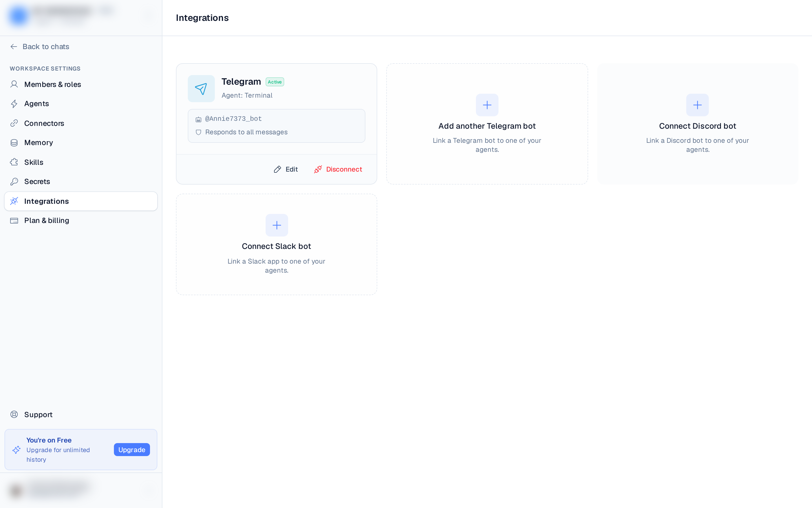Click the Integrations page heading

pos(202,18)
